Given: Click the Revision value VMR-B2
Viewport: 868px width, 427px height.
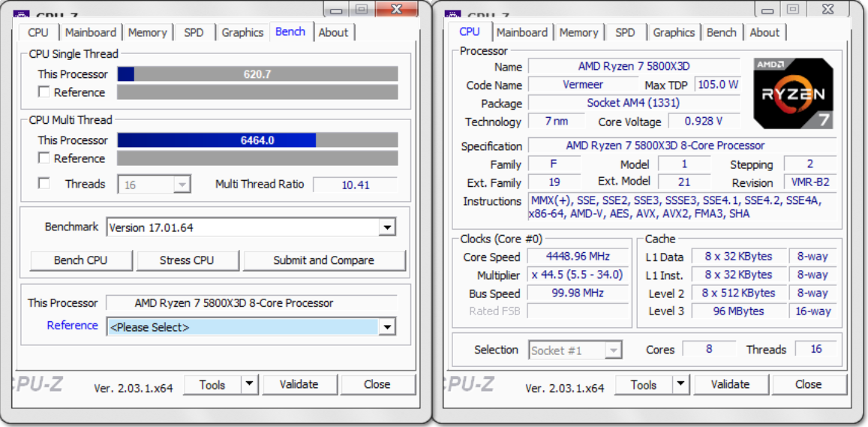Looking at the screenshot, I should [x=810, y=182].
